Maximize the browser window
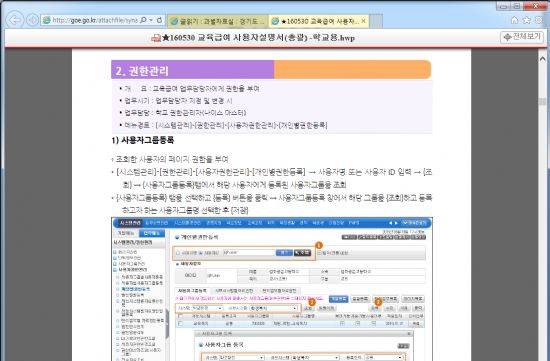This screenshot has height=361, width=550. point(517,6)
